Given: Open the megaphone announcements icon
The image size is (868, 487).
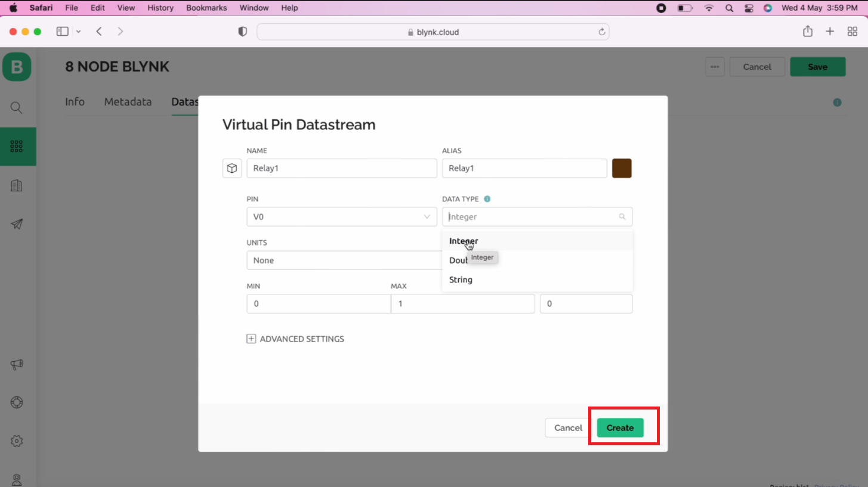Looking at the screenshot, I should 17,364.
